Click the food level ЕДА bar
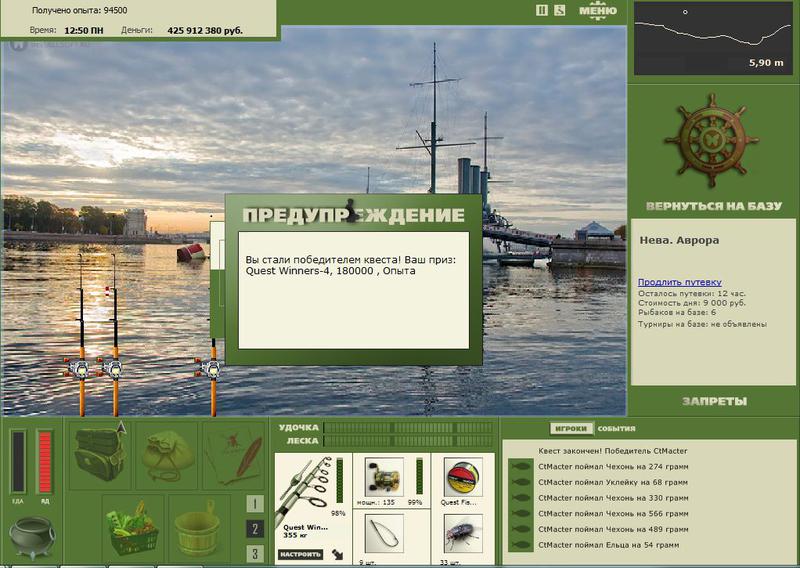Image resolution: width=800 pixels, height=568 pixels. pyautogui.click(x=18, y=462)
